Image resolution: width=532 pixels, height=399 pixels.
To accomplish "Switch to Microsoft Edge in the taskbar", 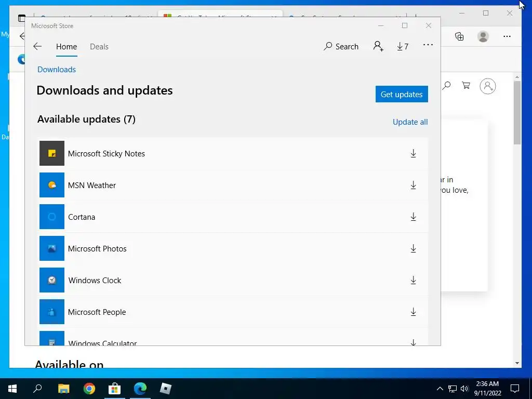I will (x=140, y=389).
